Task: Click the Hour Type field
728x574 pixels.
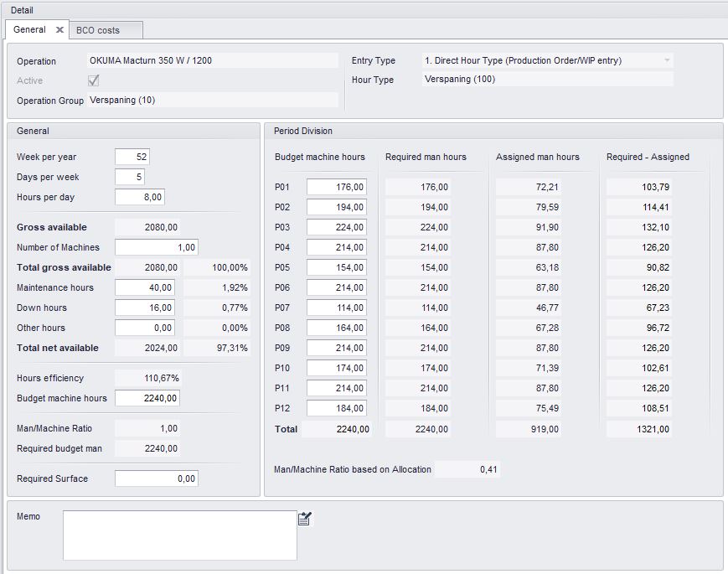Action: (x=547, y=79)
